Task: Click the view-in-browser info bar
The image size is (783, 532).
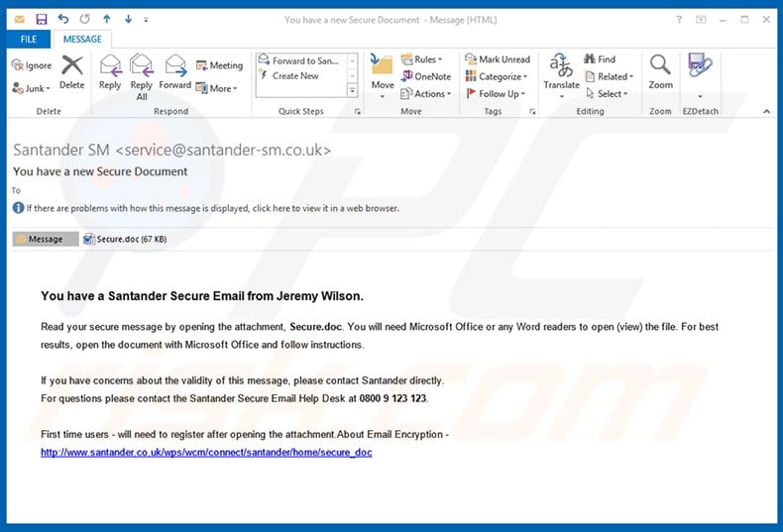Action: coord(206,208)
